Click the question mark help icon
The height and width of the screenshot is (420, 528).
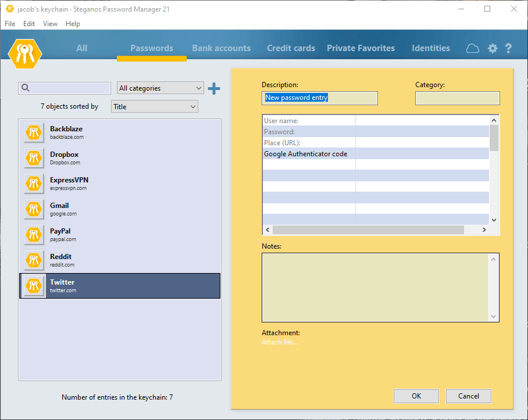508,48
